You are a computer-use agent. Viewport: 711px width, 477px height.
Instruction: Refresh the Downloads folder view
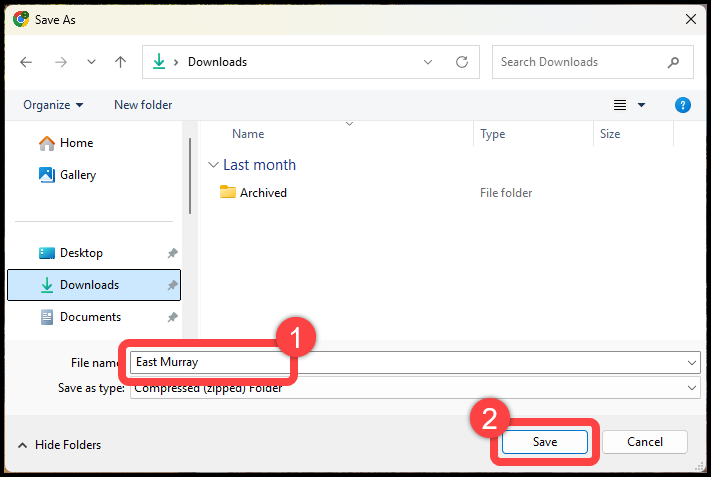[x=462, y=62]
